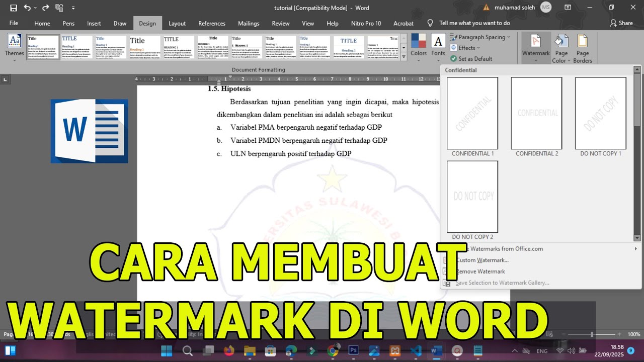Click the tab selector at the ruler corner
The image size is (644, 362).
click(x=5, y=79)
